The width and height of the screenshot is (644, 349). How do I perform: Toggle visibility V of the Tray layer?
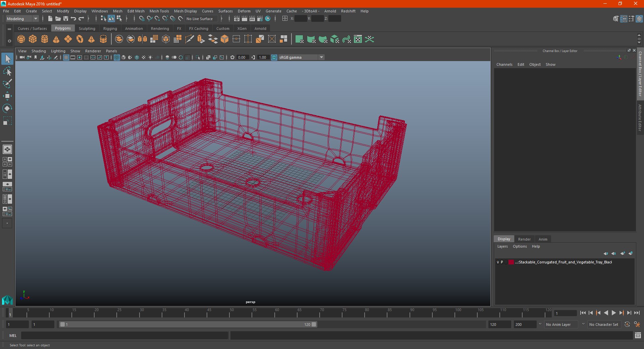(498, 262)
